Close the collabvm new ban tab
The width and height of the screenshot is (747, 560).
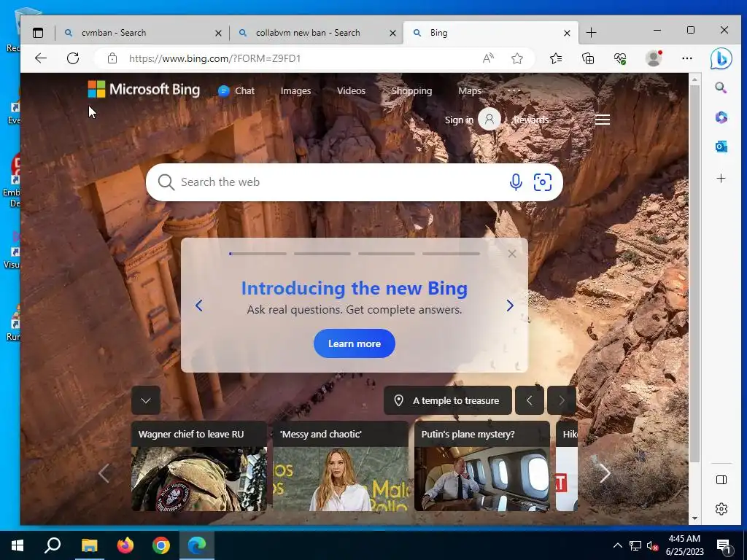click(x=392, y=33)
